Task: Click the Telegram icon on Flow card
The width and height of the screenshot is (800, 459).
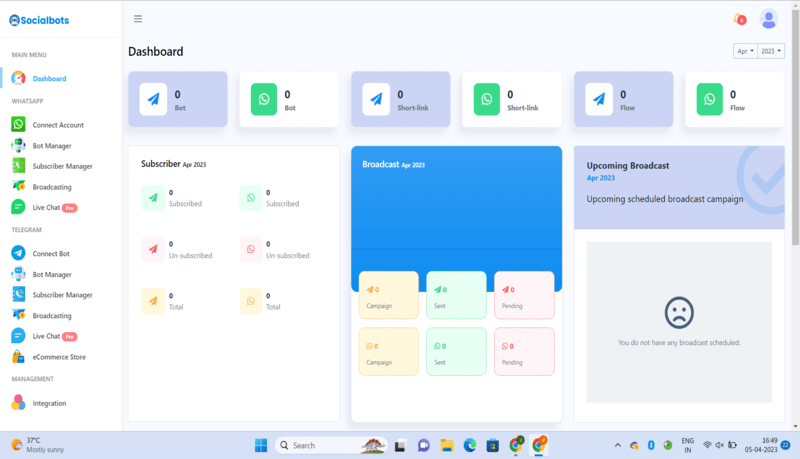Action: pyautogui.click(x=599, y=99)
